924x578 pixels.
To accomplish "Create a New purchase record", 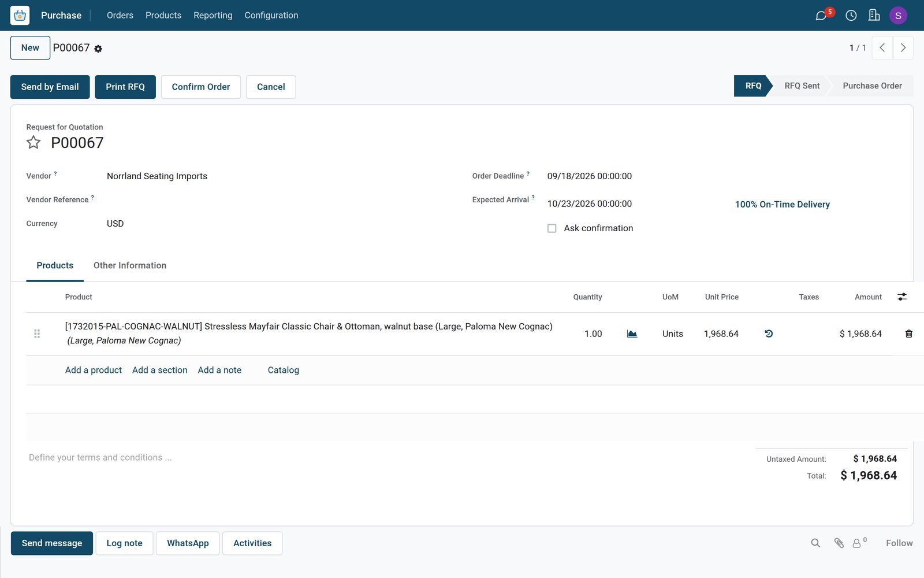I will (x=30, y=48).
